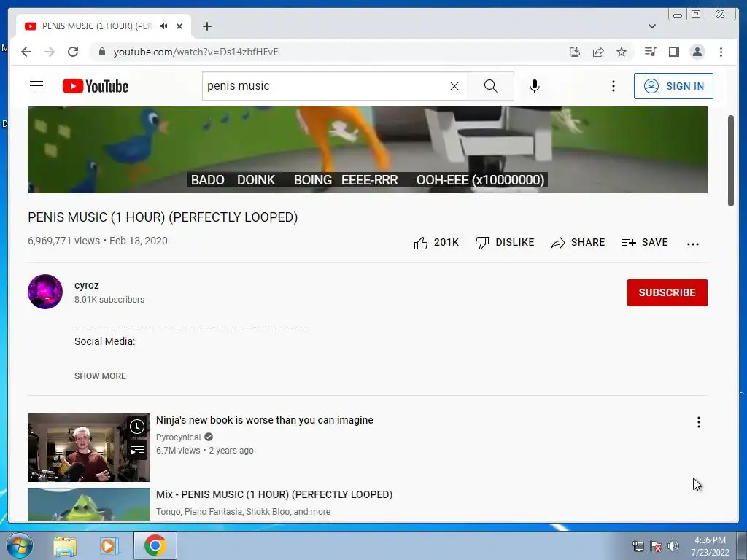
Task: Start voice search with the microphone
Action: tap(535, 86)
